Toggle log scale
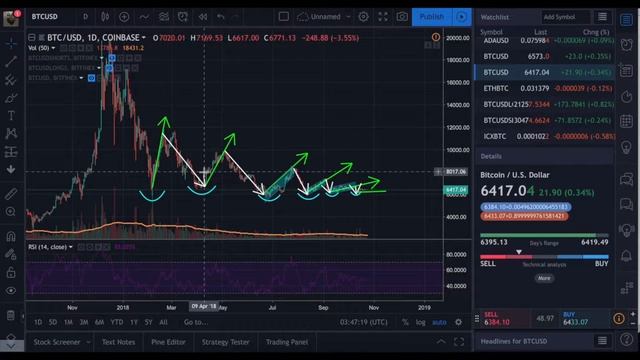Image resolution: width=640 pixels, height=360 pixels. pos(420,322)
